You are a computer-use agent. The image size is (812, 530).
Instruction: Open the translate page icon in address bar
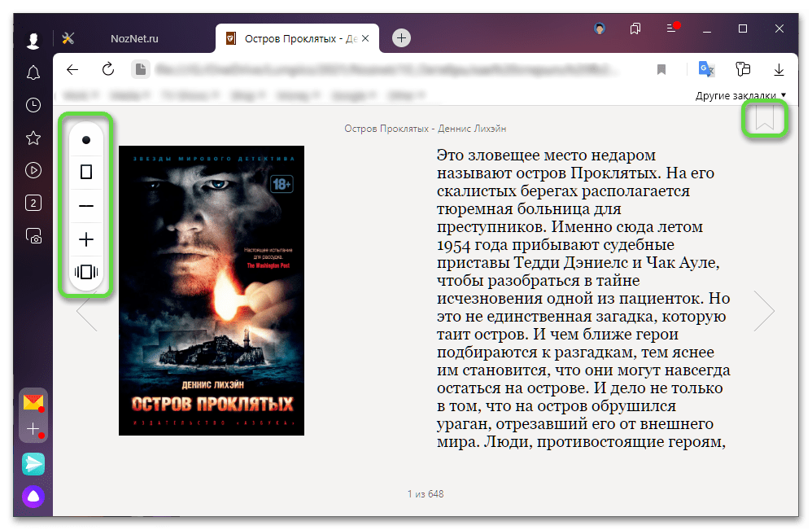coord(706,69)
